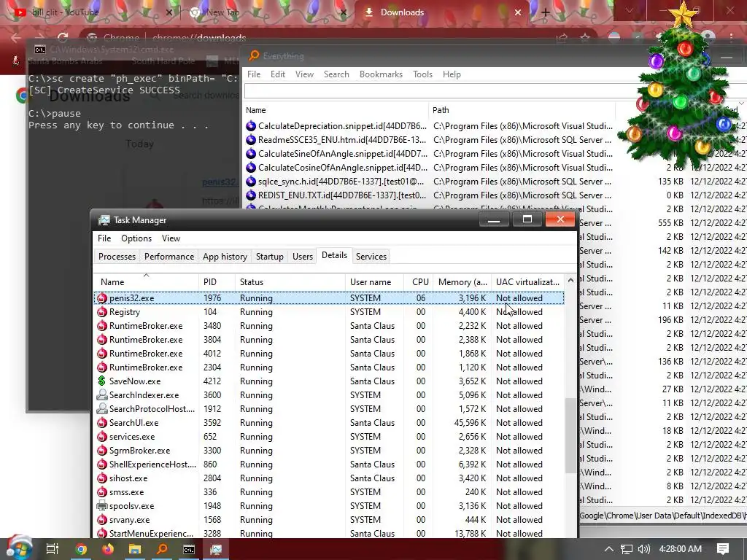
Task: Switch to the Performance tab
Action: coord(169,256)
